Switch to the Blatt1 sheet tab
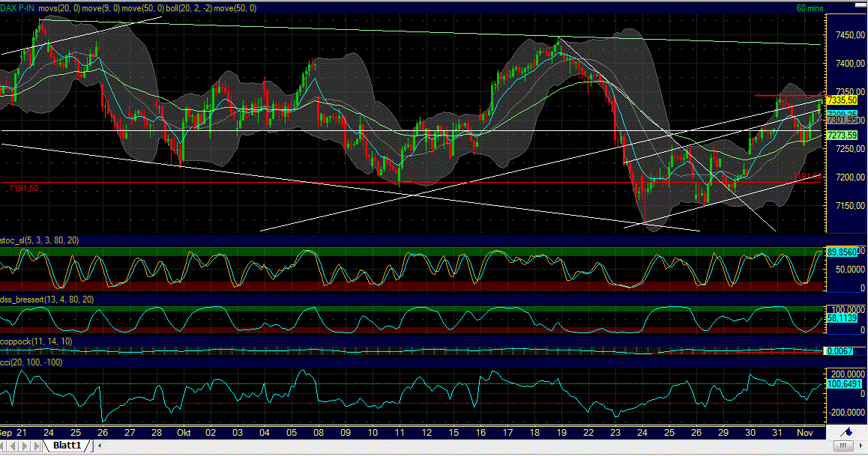 click(x=67, y=446)
